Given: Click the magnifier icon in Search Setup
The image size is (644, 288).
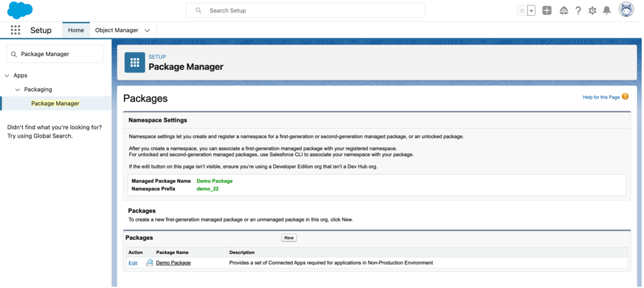Looking at the screenshot, I should coord(199,10).
